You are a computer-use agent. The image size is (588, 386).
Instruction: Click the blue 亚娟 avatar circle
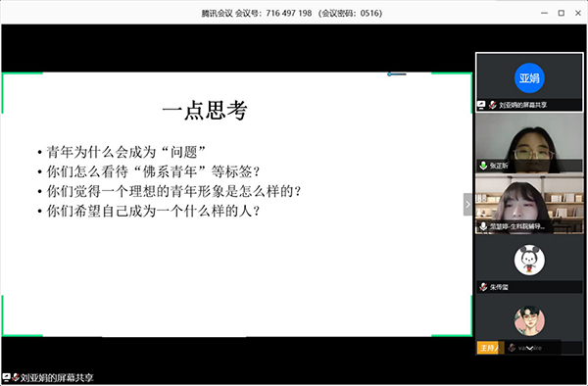pyautogui.click(x=529, y=78)
